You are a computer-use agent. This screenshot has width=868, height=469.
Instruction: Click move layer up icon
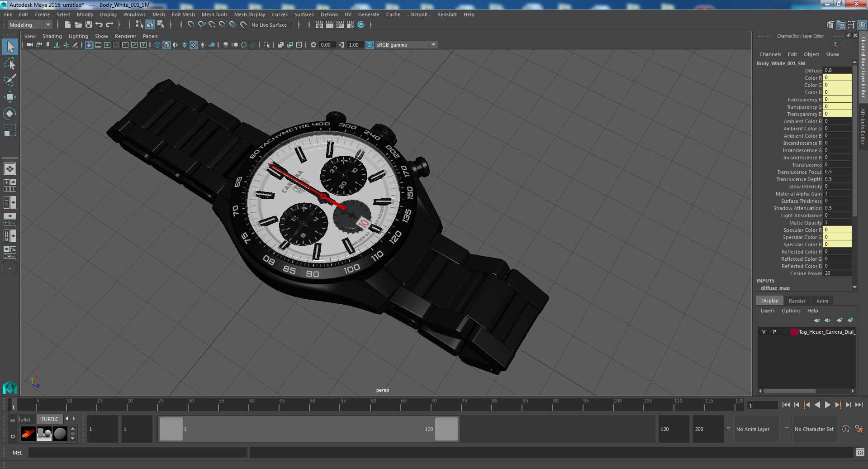tap(817, 320)
